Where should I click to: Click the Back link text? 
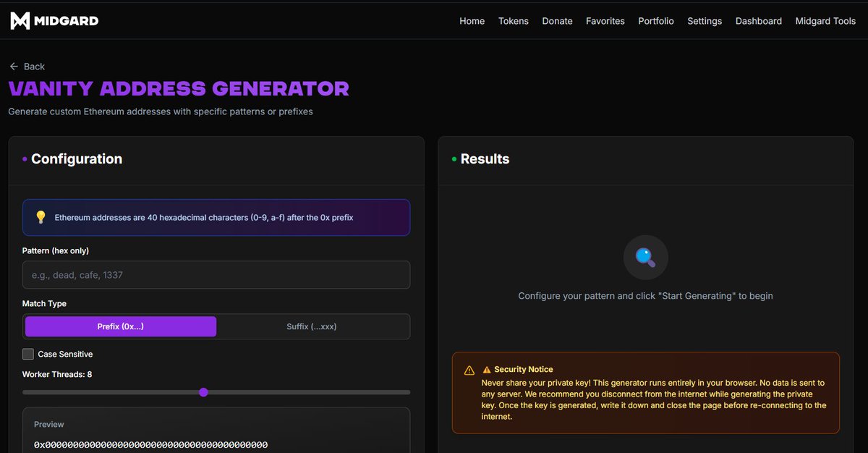click(x=34, y=67)
